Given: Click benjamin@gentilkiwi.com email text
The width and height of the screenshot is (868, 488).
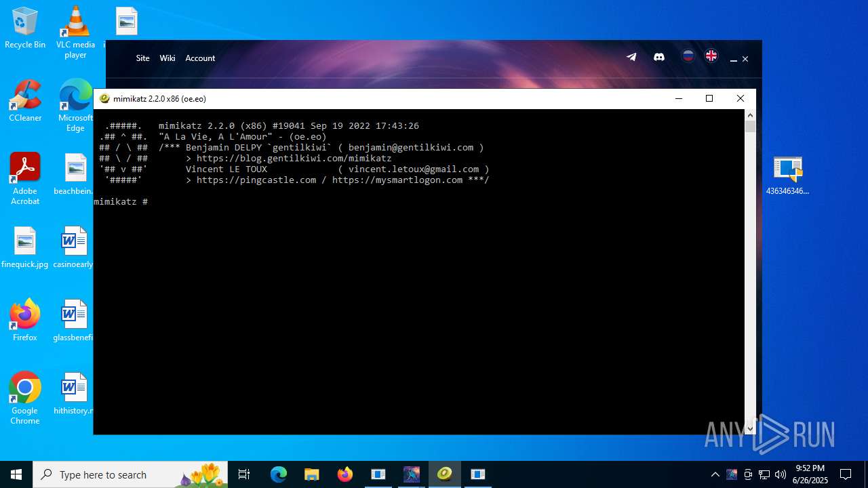Looking at the screenshot, I should click(x=411, y=147).
